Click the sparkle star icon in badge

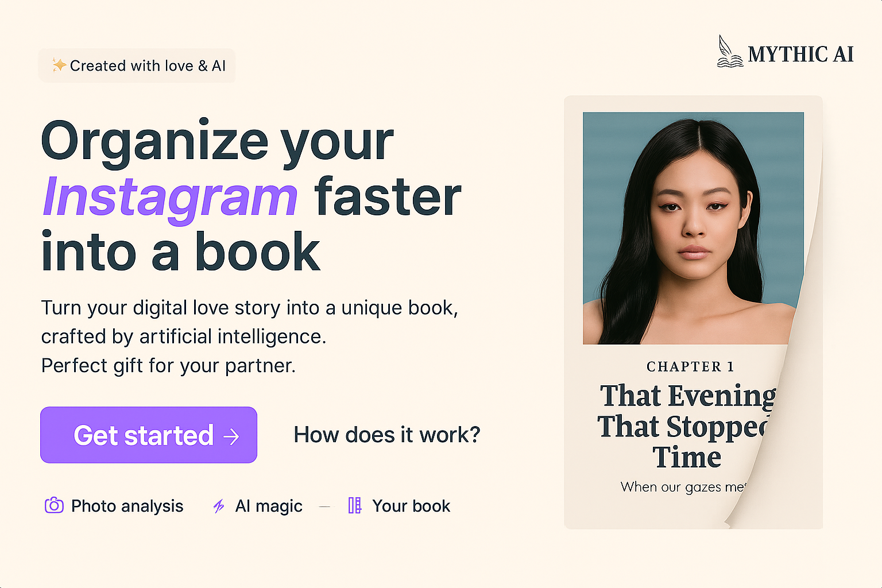59,65
